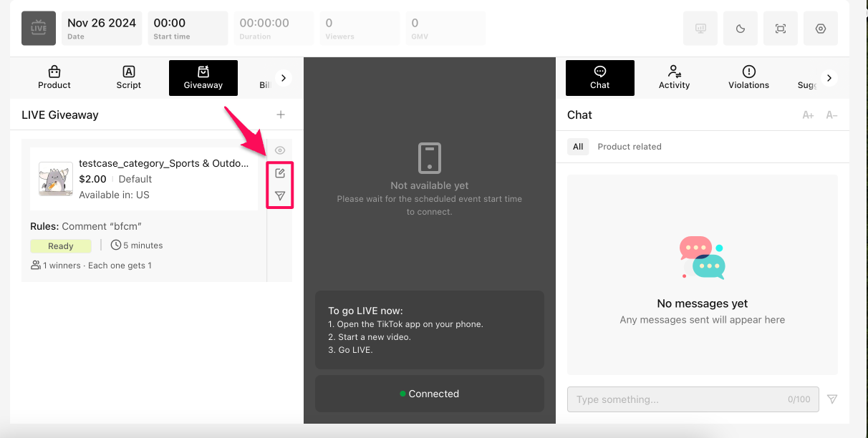Switch to dark mode moon icon

(x=741, y=29)
